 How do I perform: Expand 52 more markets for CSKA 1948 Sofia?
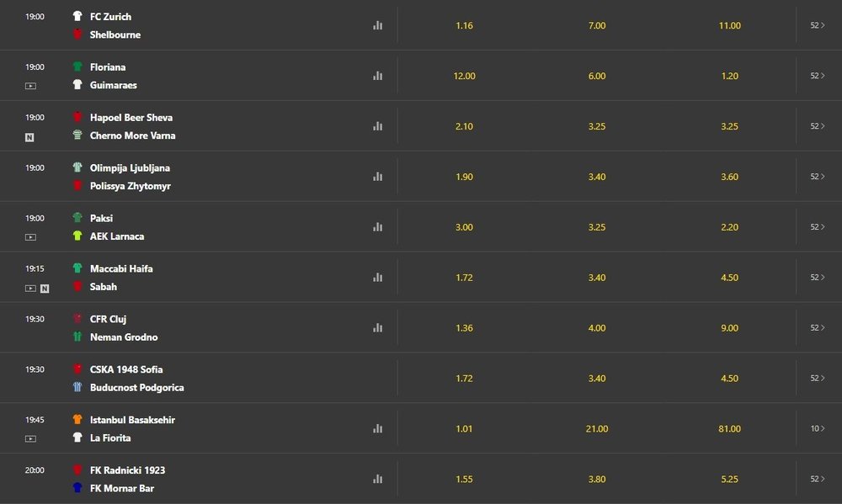tap(817, 378)
